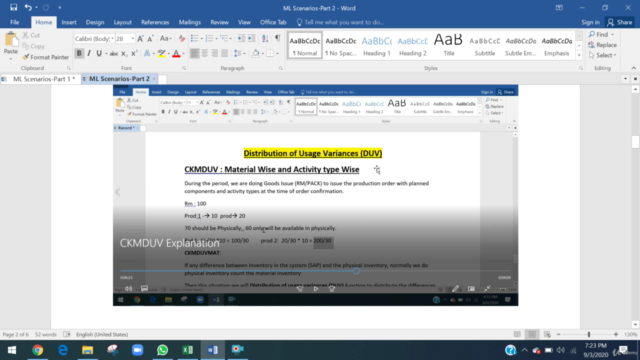This screenshot has height=360, width=640.
Task: Apply the Title style
Action: click(449, 45)
